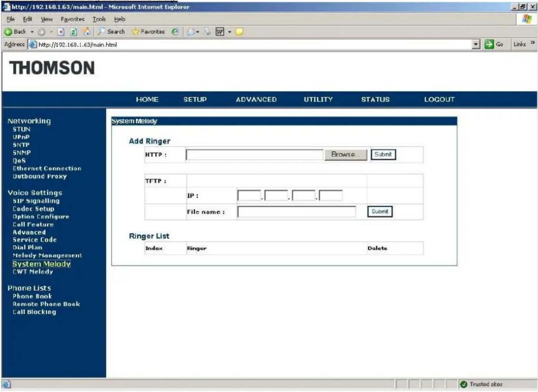Click the second TFTP IP octet field
The width and height of the screenshot is (538, 392).
coord(276,195)
